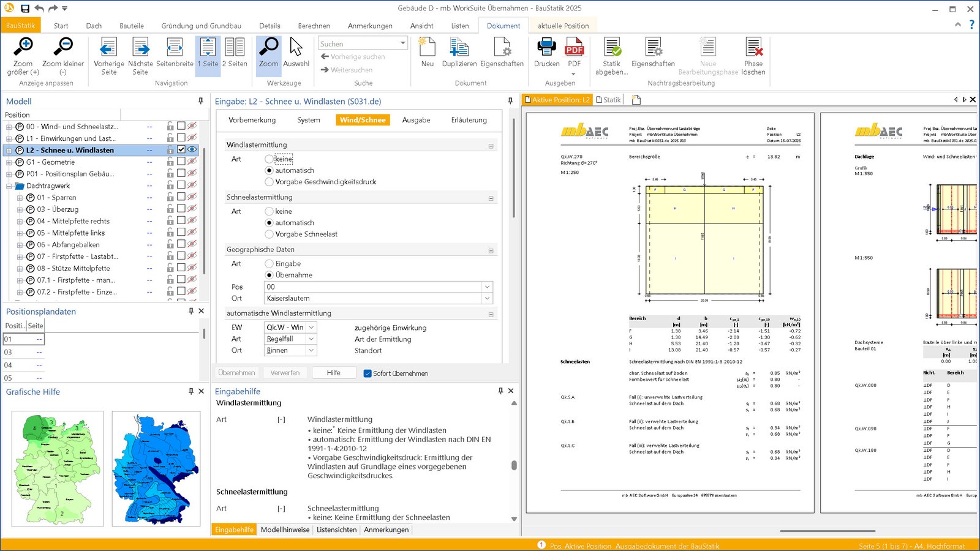Select Windlast Art 'keine' radio button
Screen dimensions: 980x551
[x=269, y=159]
